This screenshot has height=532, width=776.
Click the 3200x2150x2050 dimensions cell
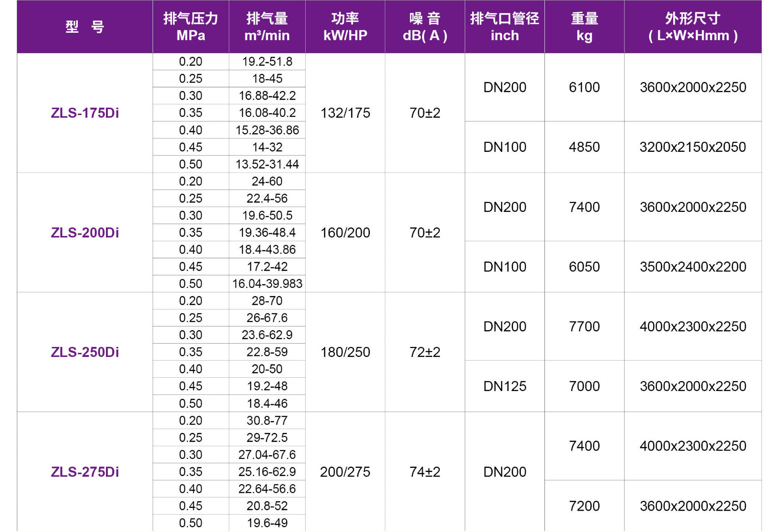pos(693,147)
